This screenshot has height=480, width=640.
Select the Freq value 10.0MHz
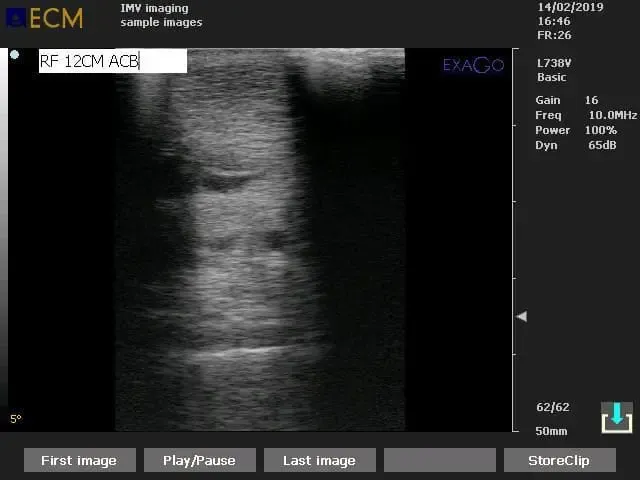(612, 115)
